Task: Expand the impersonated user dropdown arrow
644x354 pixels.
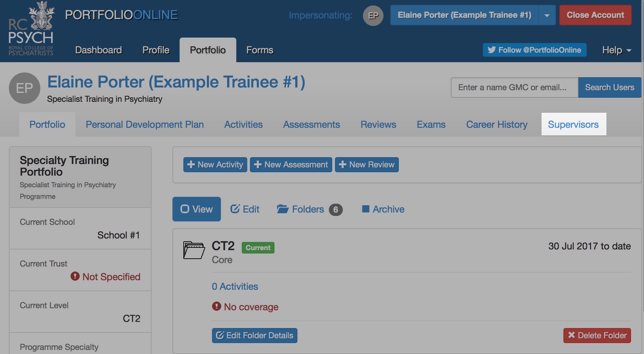Action: coord(547,15)
